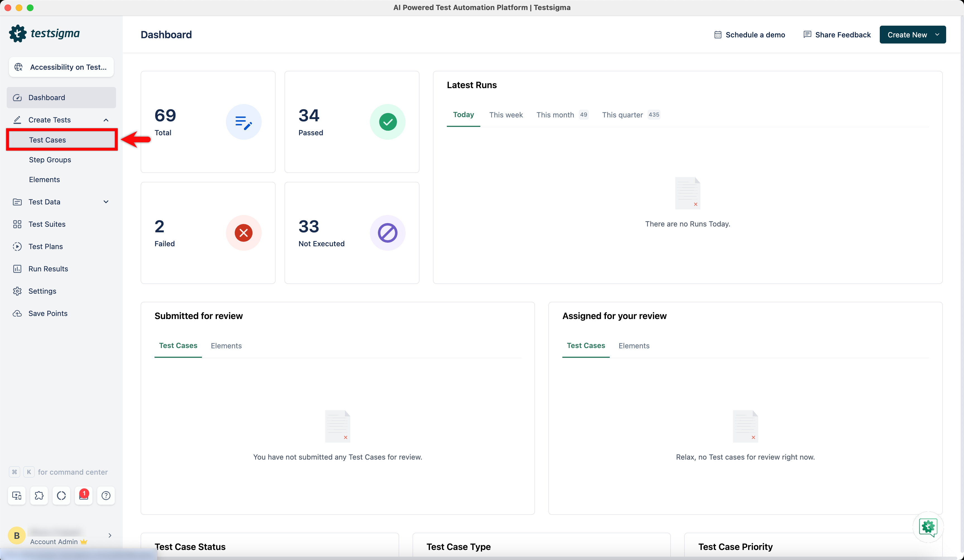Expand the Account Admin profile chevron

coord(110,535)
